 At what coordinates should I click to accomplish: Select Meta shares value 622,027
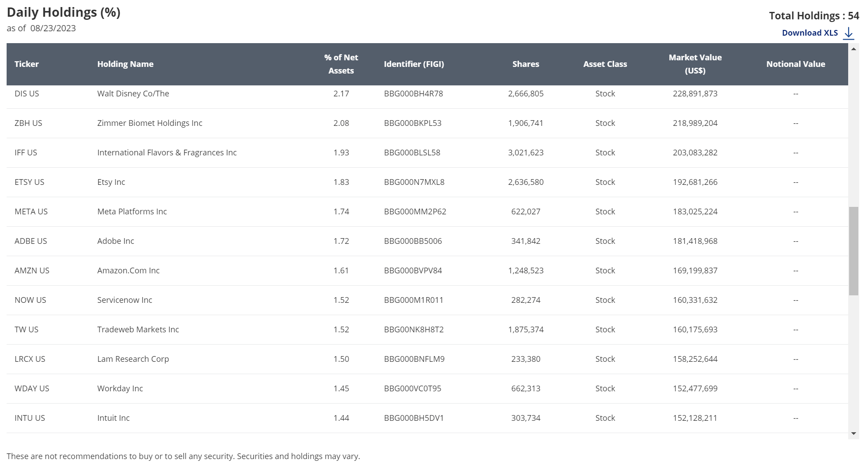[526, 212]
